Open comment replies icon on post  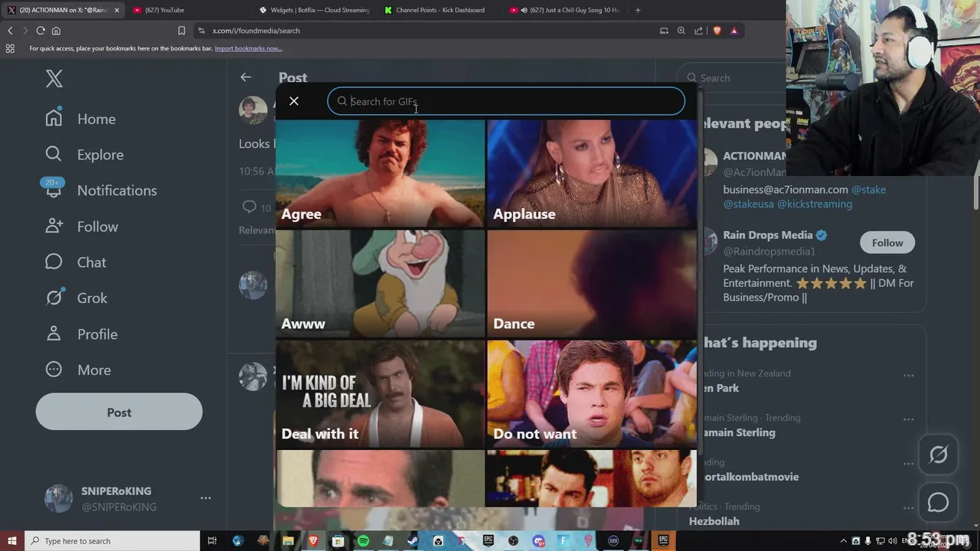point(249,207)
